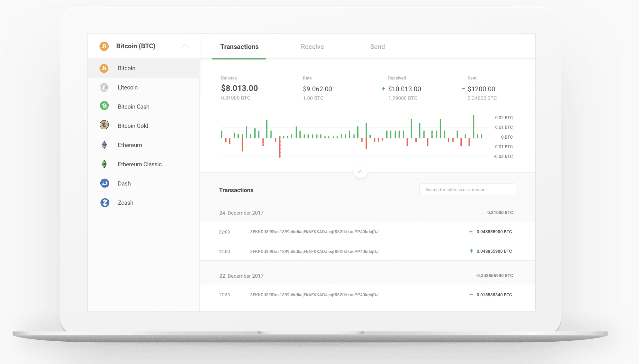Open the 14:00 transaction address row
This screenshot has width=639, height=364.
(x=367, y=251)
